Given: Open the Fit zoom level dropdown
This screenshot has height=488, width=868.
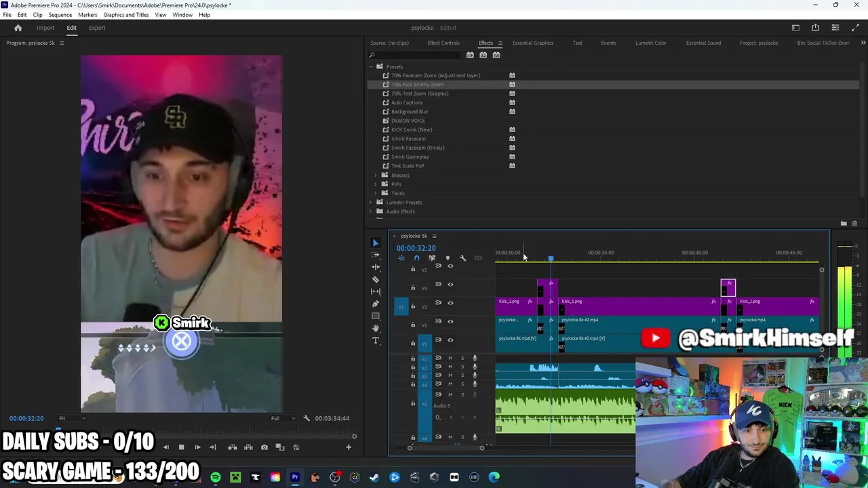Looking at the screenshot, I should pos(72,418).
